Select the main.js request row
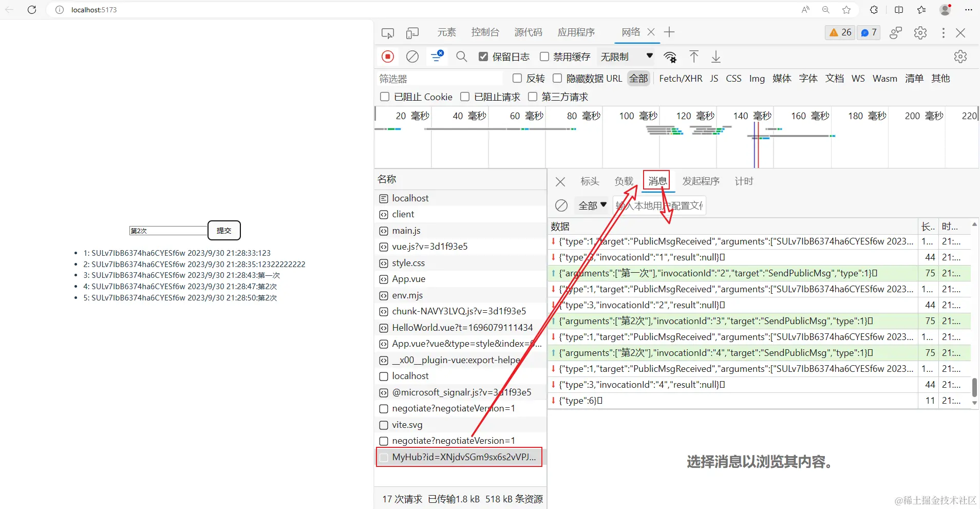Image resolution: width=980 pixels, height=509 pixels. (x=460, y=231)
